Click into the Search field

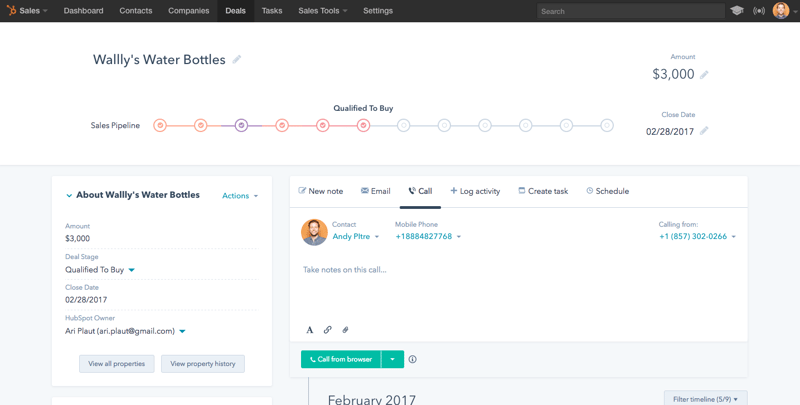[630, 11]
